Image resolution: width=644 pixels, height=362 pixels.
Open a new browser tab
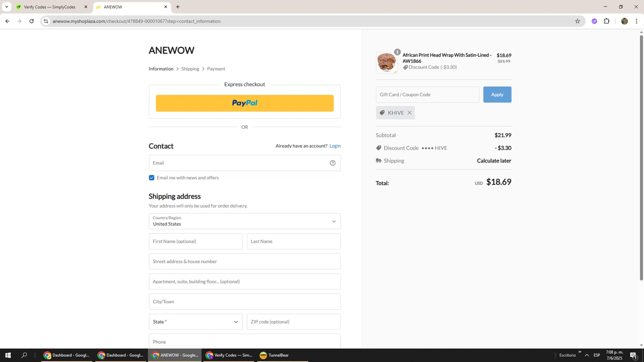(178, 7)
